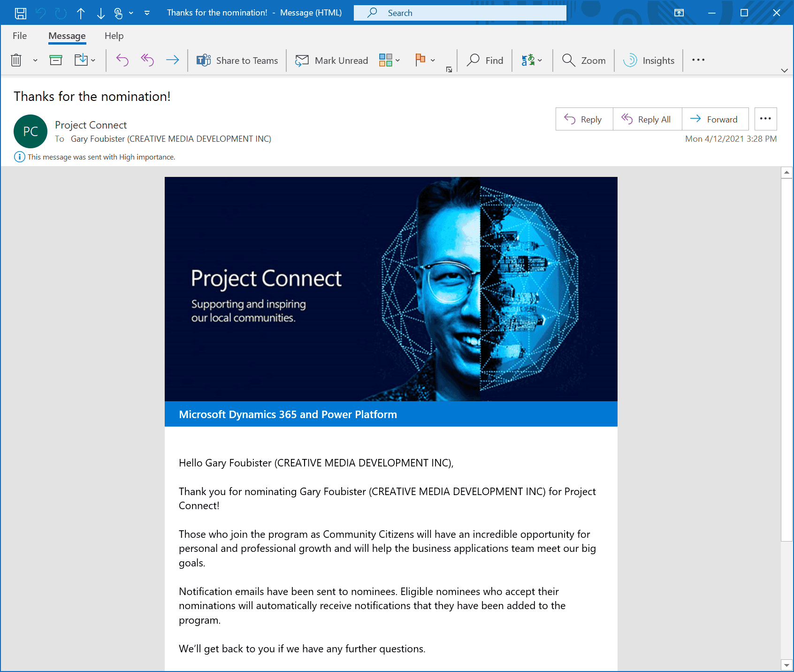Open the File menu

click(x=20, y=36)
